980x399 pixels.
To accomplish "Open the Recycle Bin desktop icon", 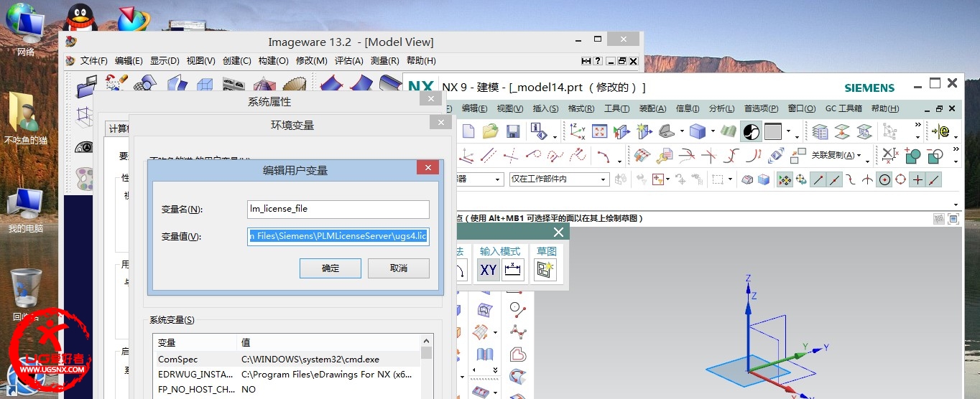I will point(25,295).
